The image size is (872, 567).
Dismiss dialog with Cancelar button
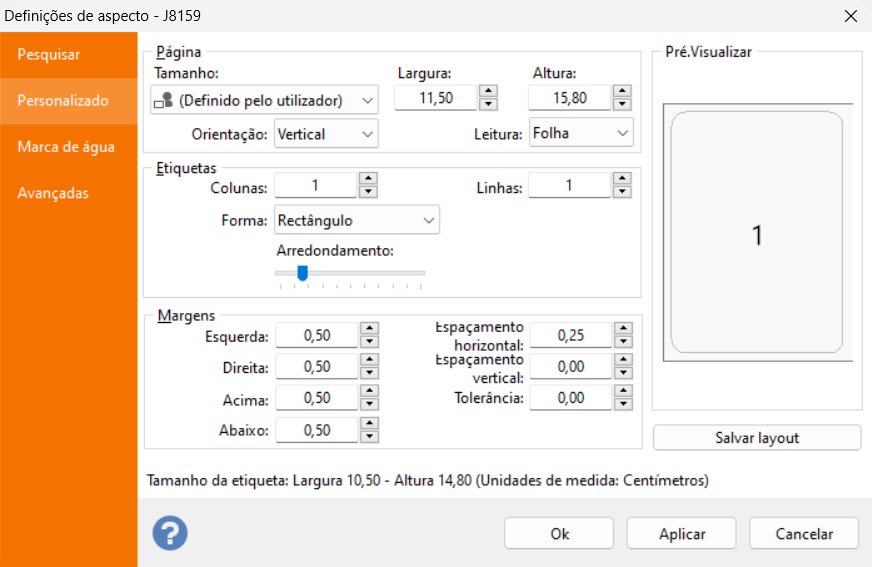click(x=804, y=534)
